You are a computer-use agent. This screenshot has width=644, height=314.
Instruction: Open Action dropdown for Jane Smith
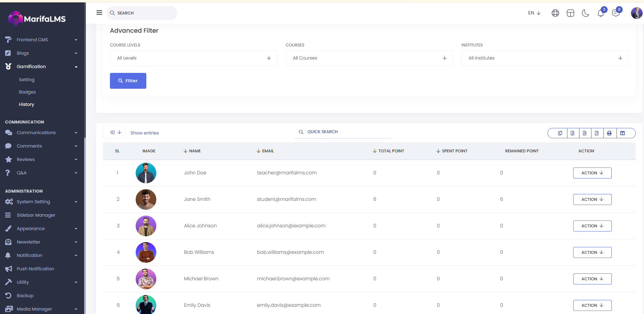pos(592,199)
